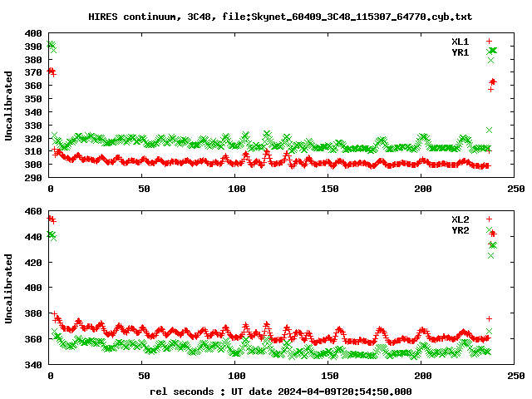The width and height of the screenshot is (532, 399).
Task: Select the YR1 legend label
Action: (460, 52)
